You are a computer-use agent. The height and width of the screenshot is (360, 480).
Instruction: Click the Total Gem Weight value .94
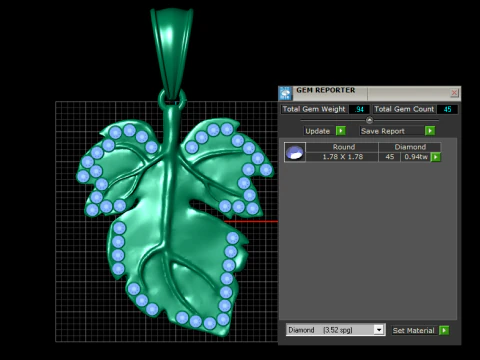(x=359, y=109)
